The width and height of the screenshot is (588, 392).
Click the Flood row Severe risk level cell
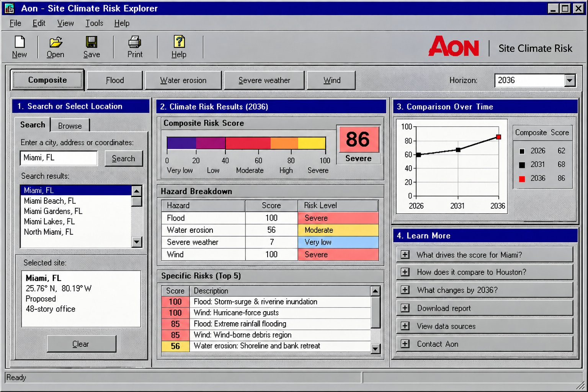(x=338, y=218)
